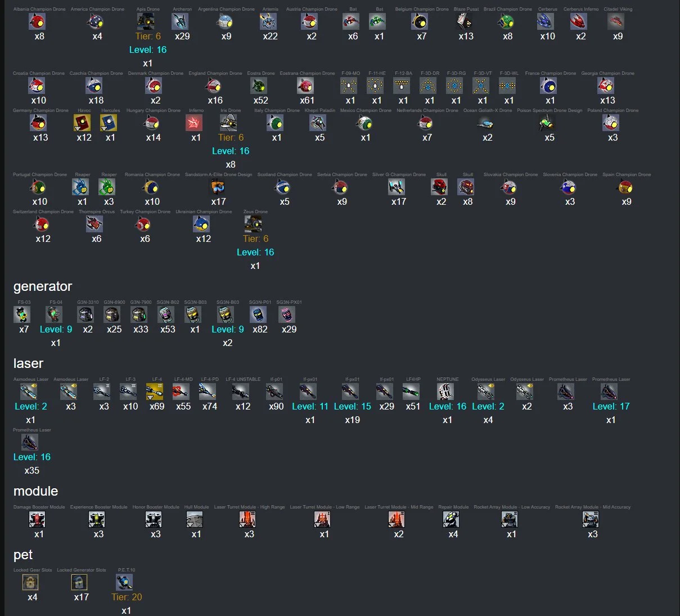Choose the Honor Booster Module icon
Screen dimensions: 680x616
pyautogui.click(x=154, y=519)
